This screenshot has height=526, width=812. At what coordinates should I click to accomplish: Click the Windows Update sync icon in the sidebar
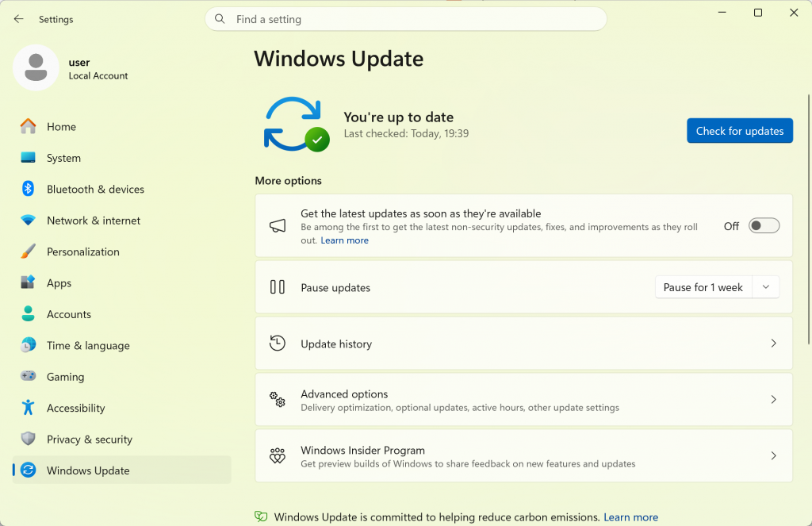click(28, 470)
